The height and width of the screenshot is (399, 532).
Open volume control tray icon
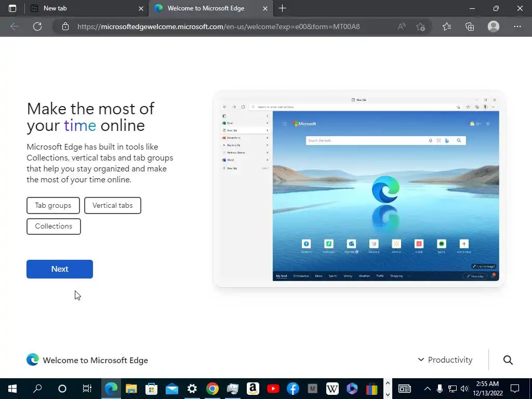click(x=464, y=389)
